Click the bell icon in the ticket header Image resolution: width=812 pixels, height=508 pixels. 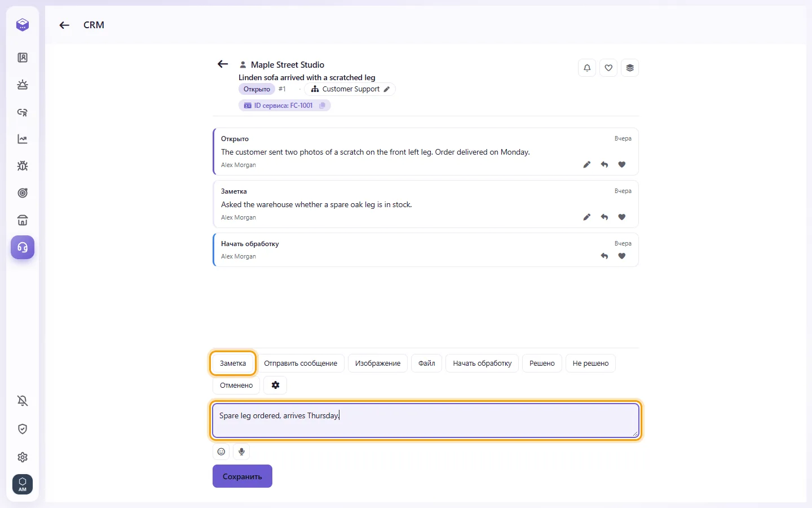[x=587, y=68]
